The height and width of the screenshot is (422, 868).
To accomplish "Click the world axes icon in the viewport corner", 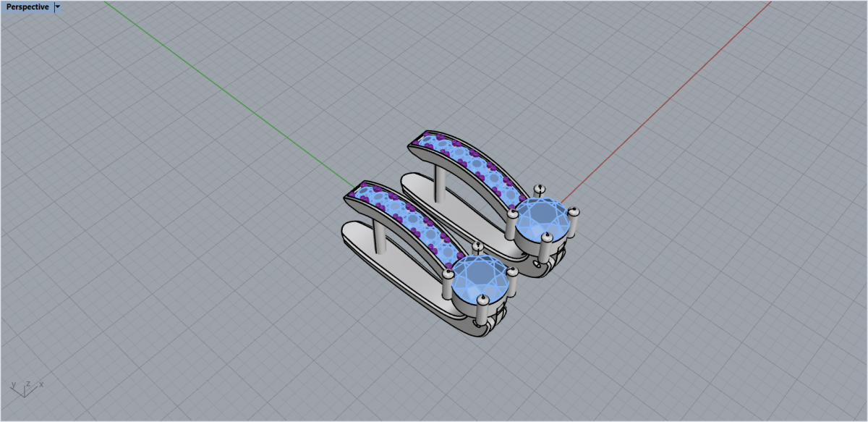I will coord(27,388).
